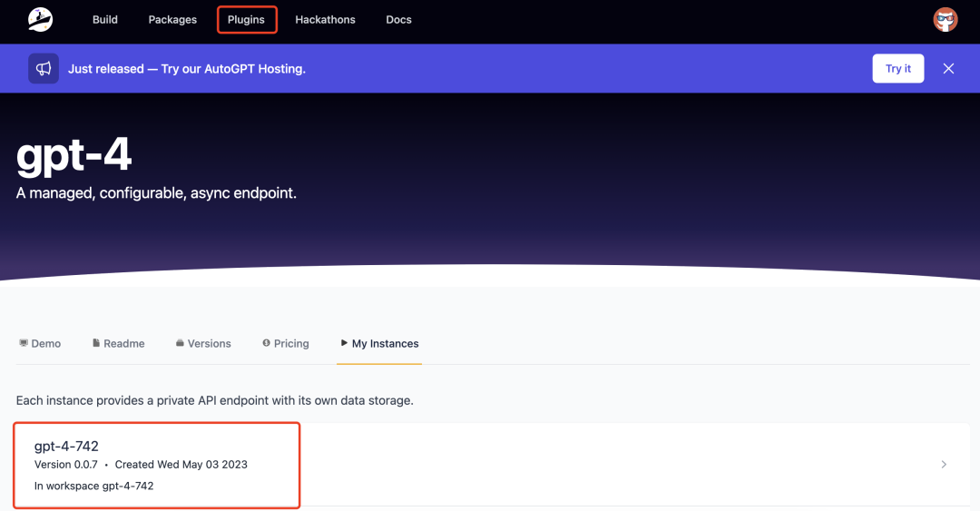Click the "Version 0.0.7" text
Image resolution: width=980 pixels, height=511 pixels.
coord(65,464)
